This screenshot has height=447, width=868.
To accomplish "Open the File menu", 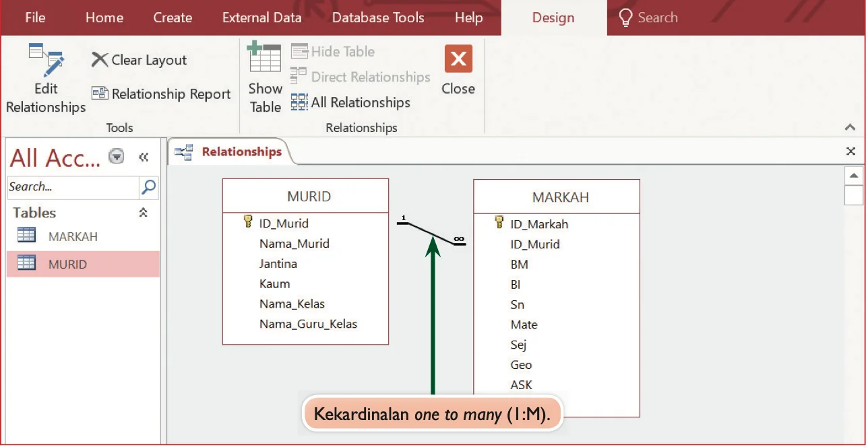I will click(35, 18).
